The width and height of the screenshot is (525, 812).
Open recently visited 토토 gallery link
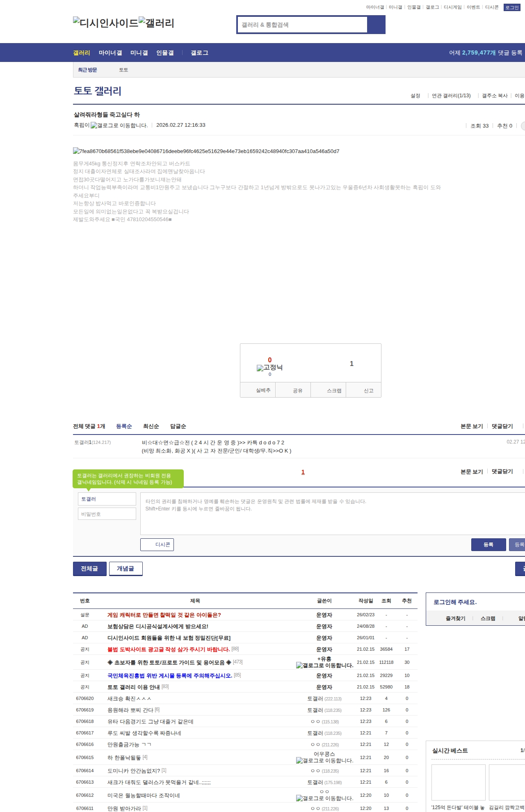click(123, 70)
